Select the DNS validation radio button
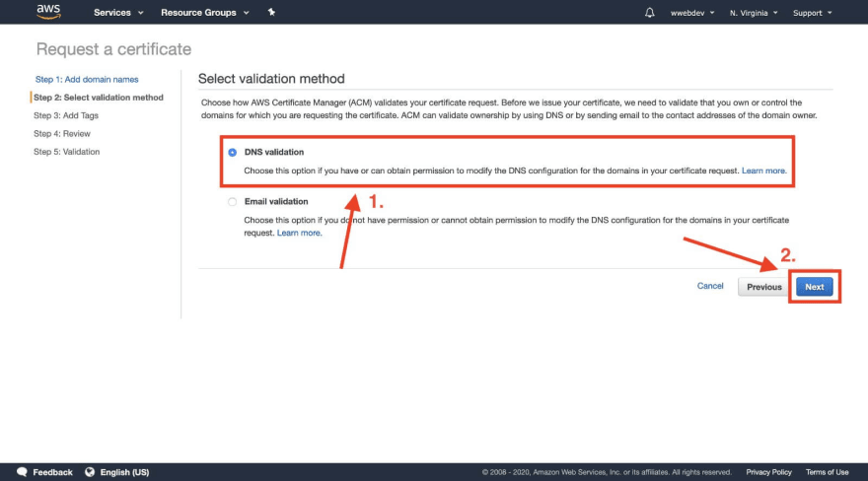This screenshot has width=868, height=481. click(232, 152)
